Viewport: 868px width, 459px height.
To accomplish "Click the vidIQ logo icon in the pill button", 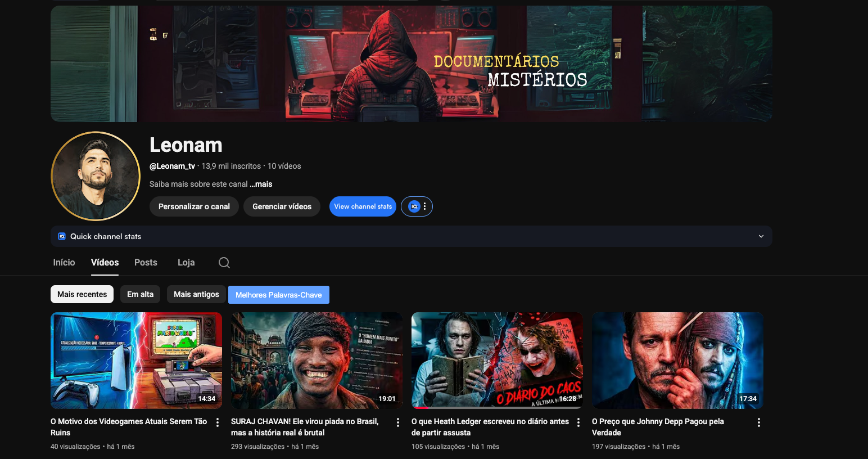I will [x=414, y=206].
